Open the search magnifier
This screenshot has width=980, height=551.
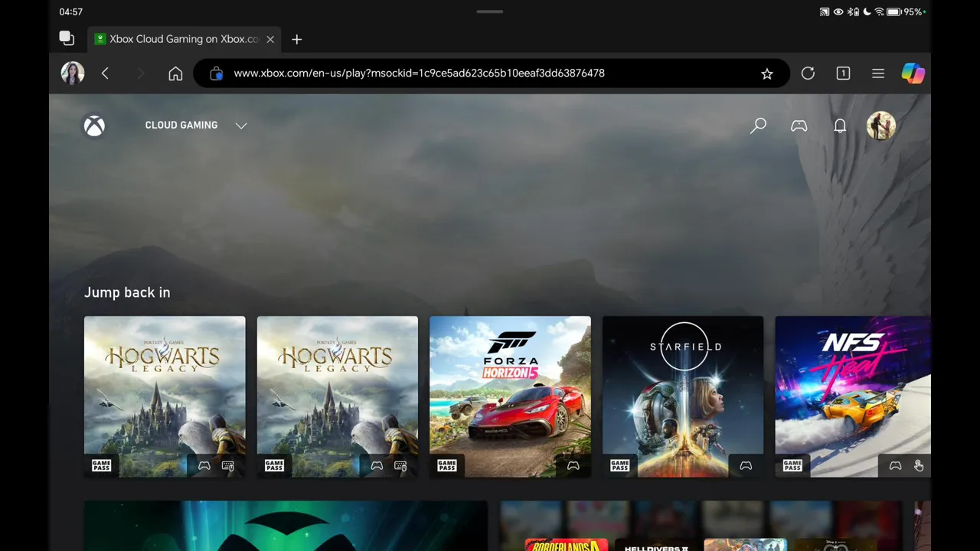click(758, 126)
